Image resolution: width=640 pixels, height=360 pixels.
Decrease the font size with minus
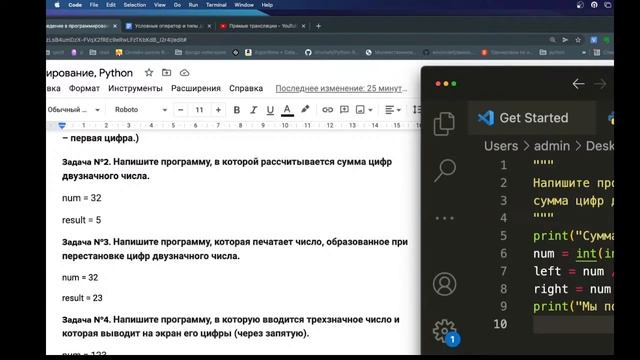pyautogui.click(x=180, y=110)
